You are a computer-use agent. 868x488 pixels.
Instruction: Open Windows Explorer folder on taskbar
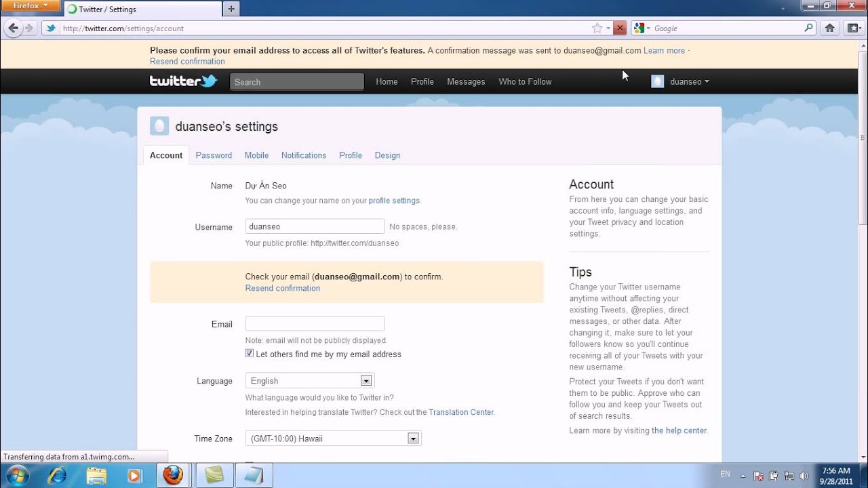click(x=96, y=476)
